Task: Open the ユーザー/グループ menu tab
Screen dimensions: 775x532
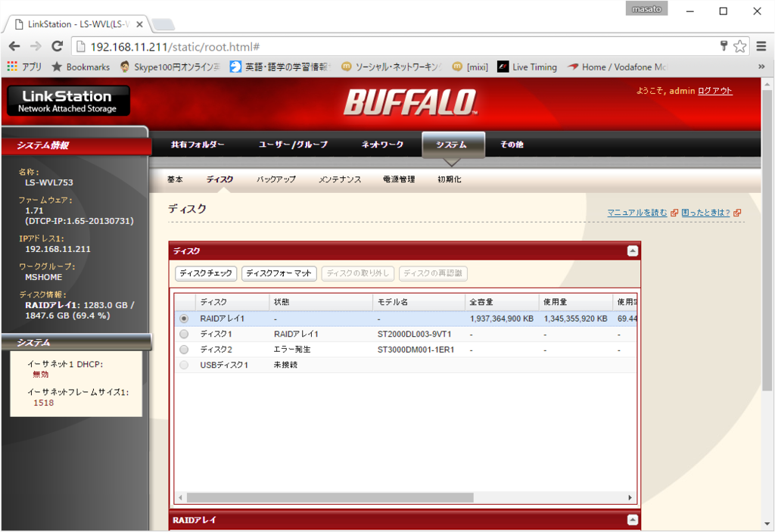Action: 293,145
